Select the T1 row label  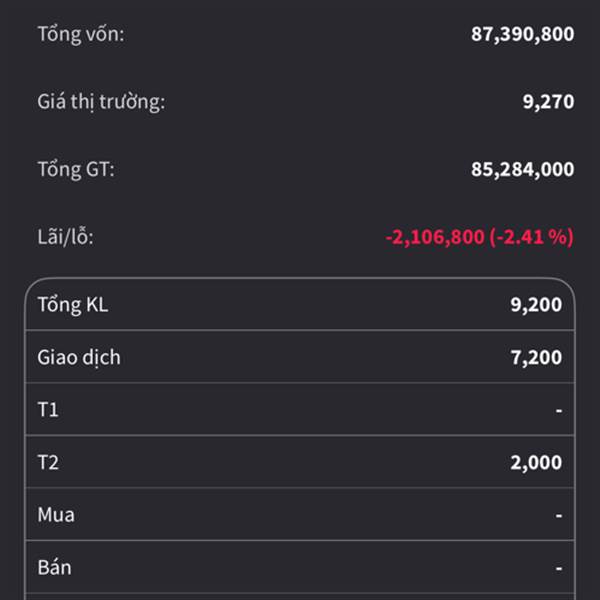pyautogui.click(x=48, y=410)
